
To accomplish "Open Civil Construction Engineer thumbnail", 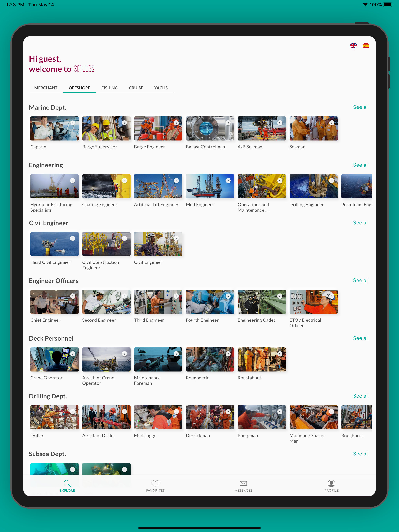I will (x=106, y=244).
